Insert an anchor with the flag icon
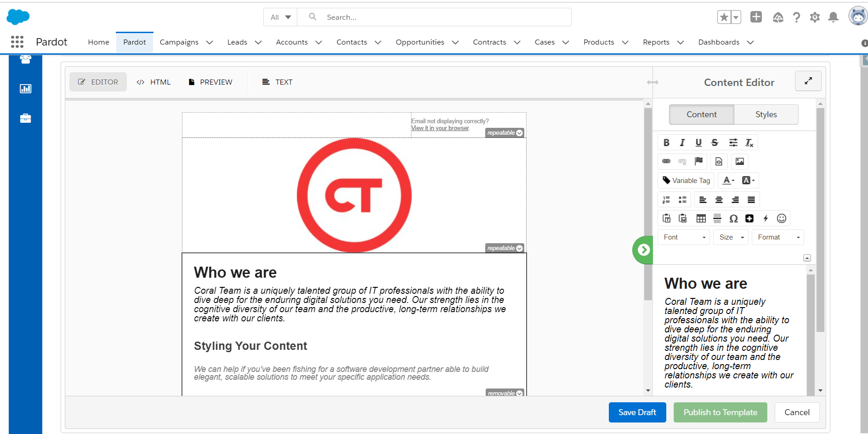 (698, 161)
